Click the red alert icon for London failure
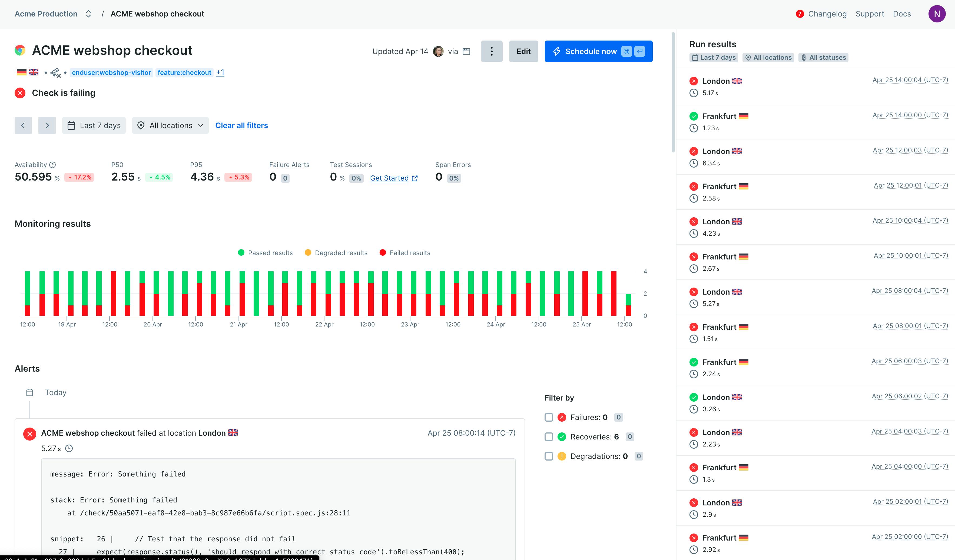Viewport: 955px width, 560px height. coord(29,434)
